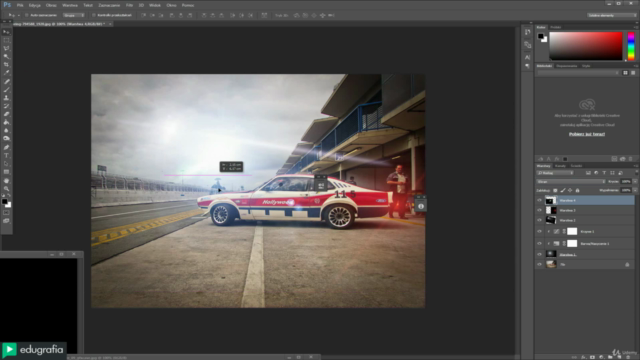Click lock image pixels brush icon
This screenshot has width=640, height=360.
point(563,190)
